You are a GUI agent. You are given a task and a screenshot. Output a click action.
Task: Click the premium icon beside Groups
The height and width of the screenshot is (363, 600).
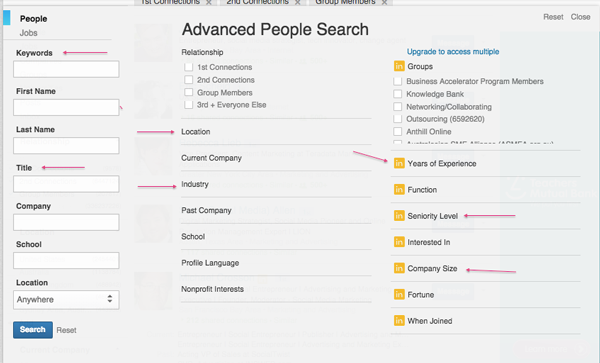point(399,66)
